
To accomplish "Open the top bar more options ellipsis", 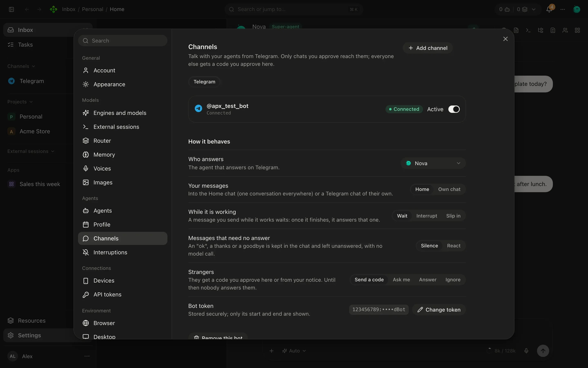I will click(x=563, y=9).
